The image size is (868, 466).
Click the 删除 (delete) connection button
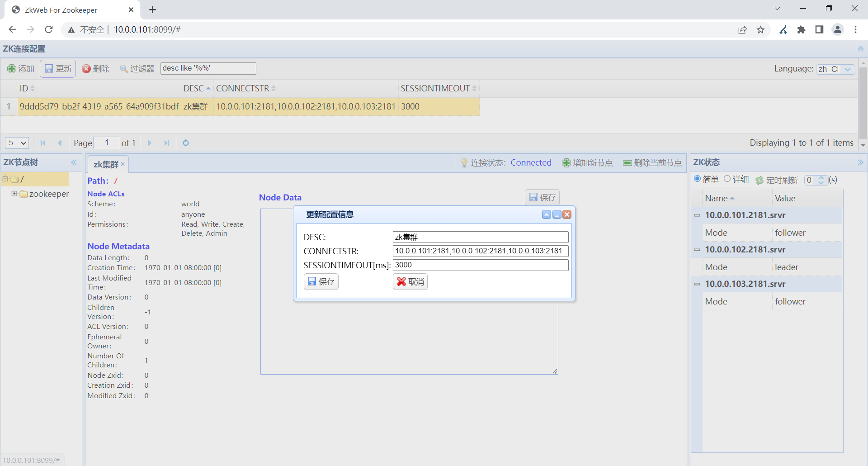coord(96,69)
